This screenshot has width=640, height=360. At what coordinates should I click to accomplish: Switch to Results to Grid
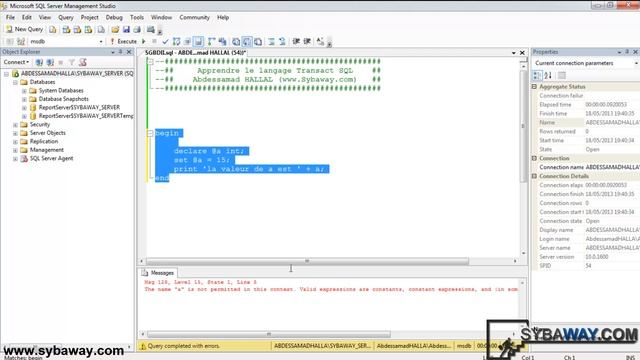(247, 41)
